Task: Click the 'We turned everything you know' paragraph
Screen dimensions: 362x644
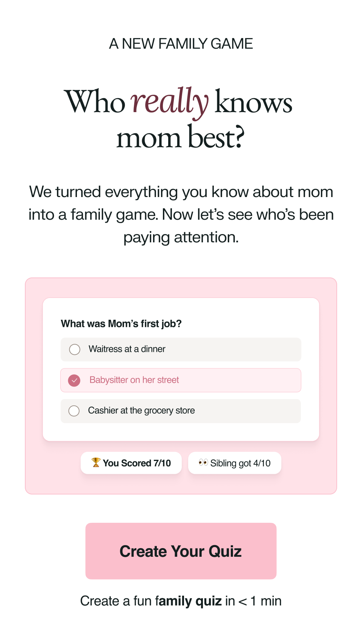Action: click(181, 214)
